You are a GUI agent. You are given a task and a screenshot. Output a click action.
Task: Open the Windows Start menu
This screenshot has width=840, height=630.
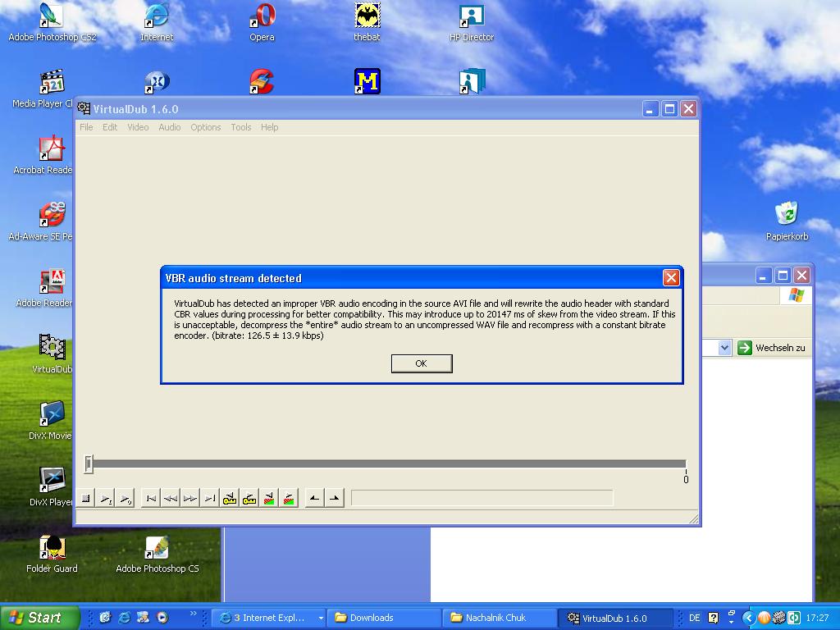(x=39, y=618)
